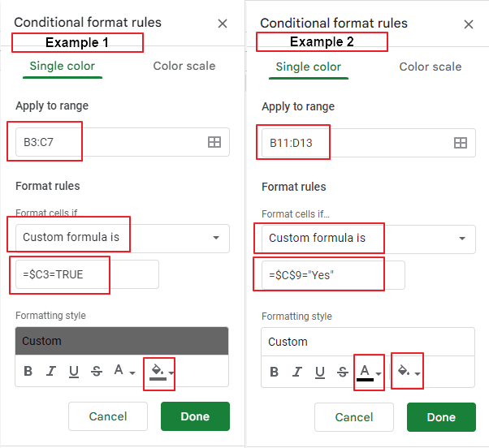Click the B3:C7 range input field
The image size is (489, 448).
123,142
